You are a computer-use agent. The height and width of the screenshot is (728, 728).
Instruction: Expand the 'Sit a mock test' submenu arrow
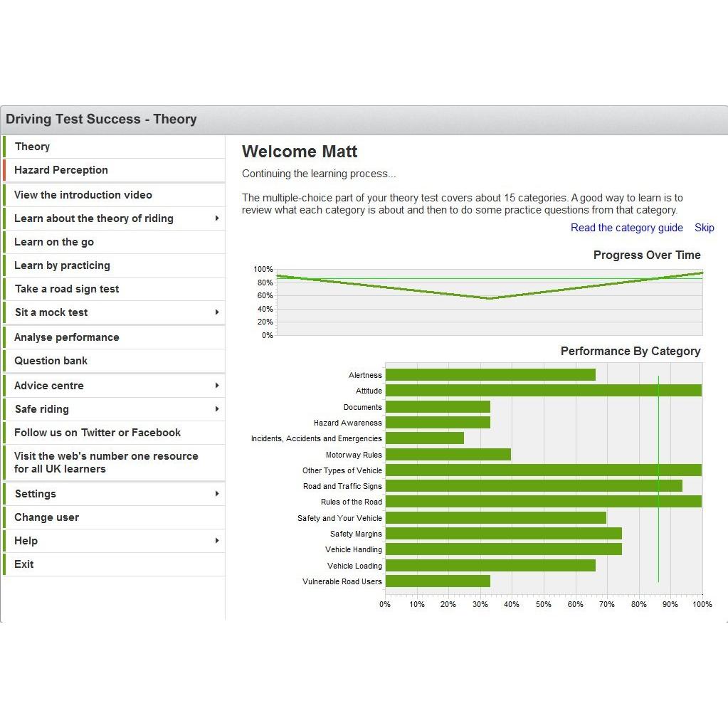[x=217, y=312]
